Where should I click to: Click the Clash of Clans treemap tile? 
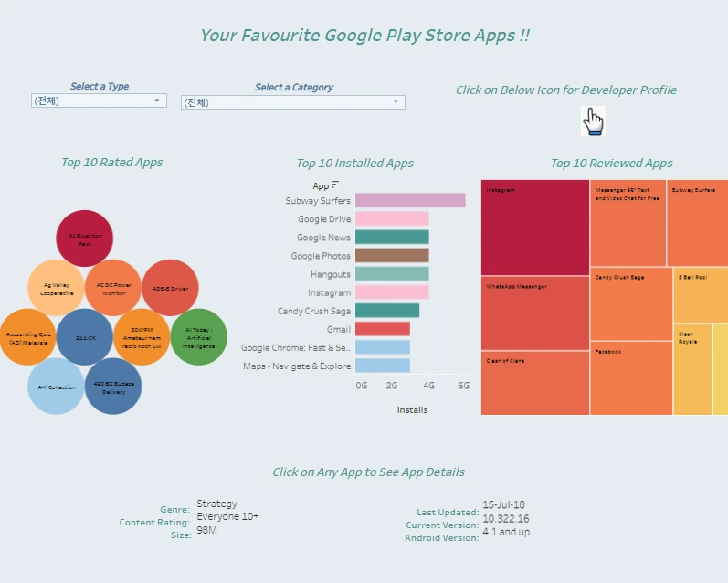(x=535, y=383)
